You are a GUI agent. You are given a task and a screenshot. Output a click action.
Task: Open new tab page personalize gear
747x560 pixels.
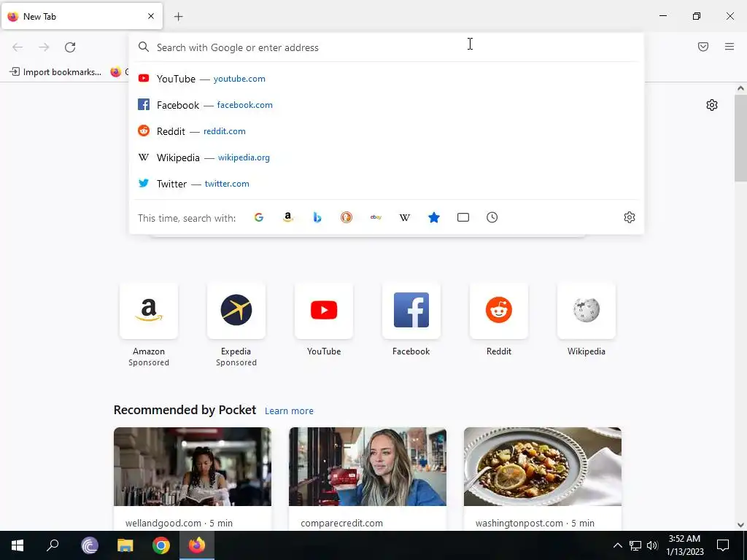(x=712, y=105)
